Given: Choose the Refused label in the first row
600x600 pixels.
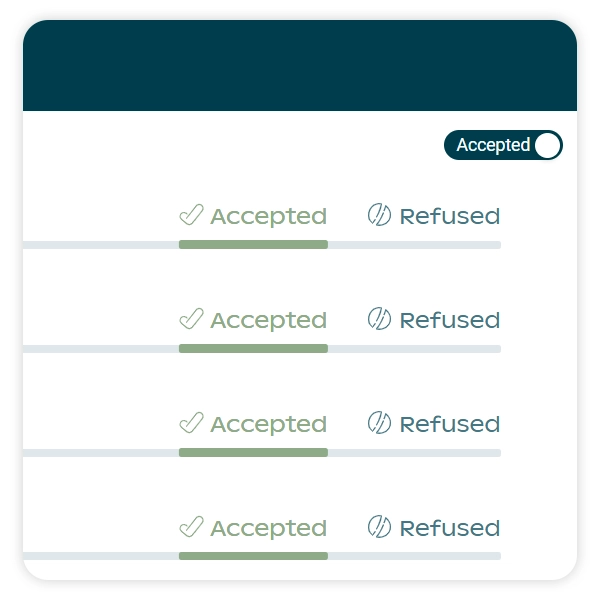Looking at the screenshot, I should pyautogui.click(x=449, y=216).
